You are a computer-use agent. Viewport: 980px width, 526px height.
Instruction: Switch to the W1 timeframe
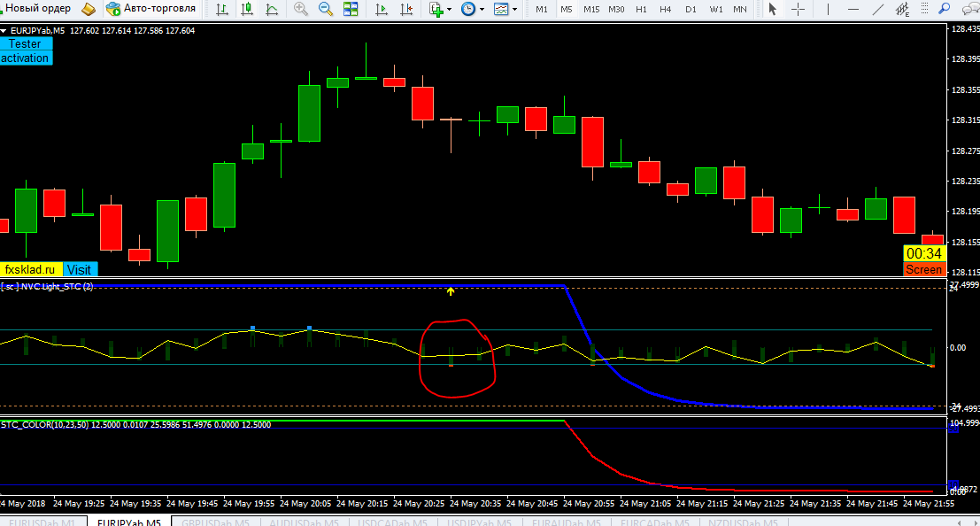(716, 10)
